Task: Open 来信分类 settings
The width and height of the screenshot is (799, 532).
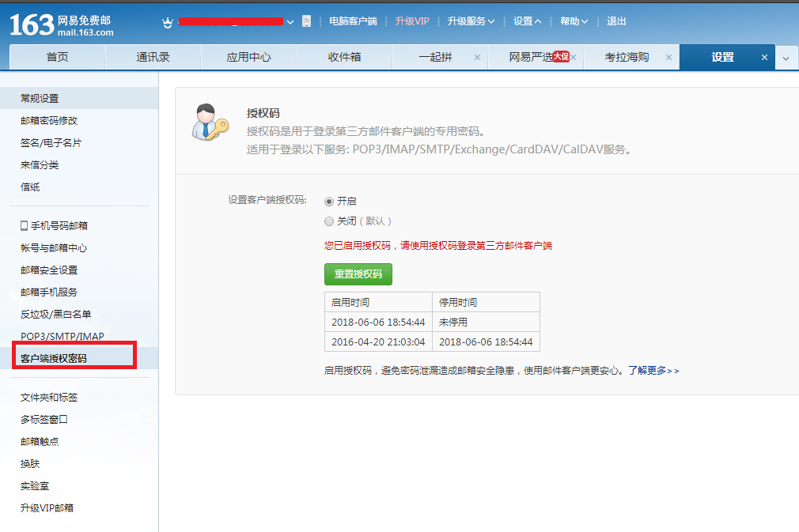Action: 40,165
